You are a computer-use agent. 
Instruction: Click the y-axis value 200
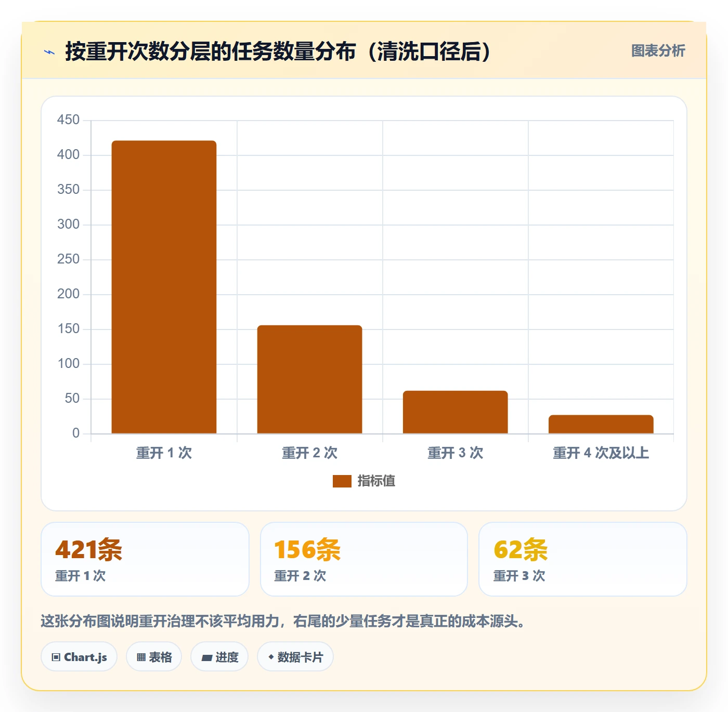point(68,294)
